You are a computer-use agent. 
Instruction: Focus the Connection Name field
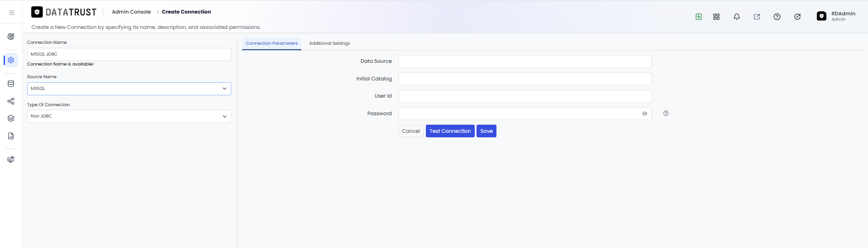click(x=129, y=54)
